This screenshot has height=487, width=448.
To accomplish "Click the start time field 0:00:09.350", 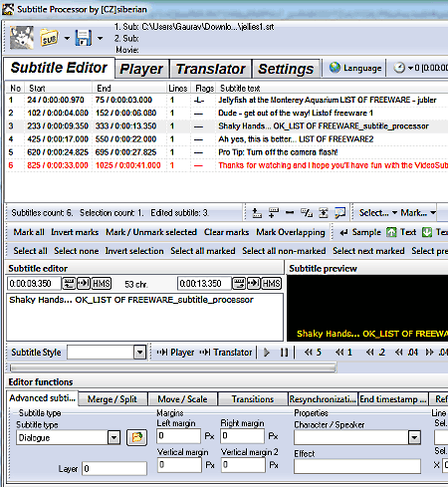I will (34, 284).
